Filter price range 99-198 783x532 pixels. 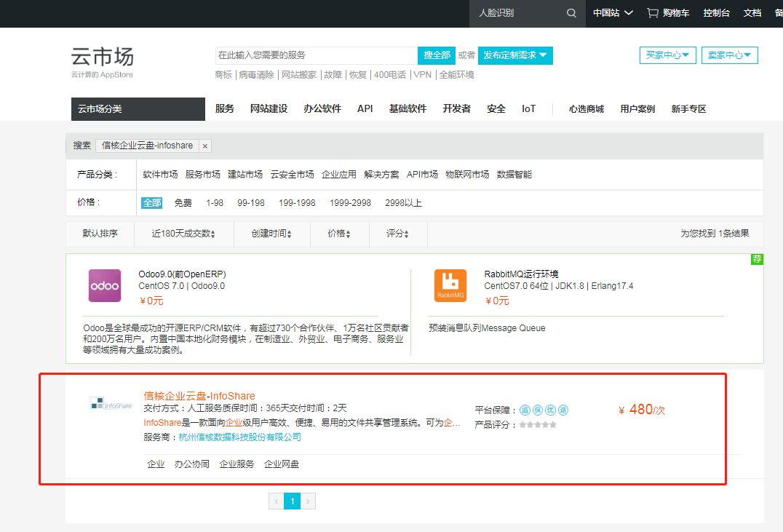(250, 203)
